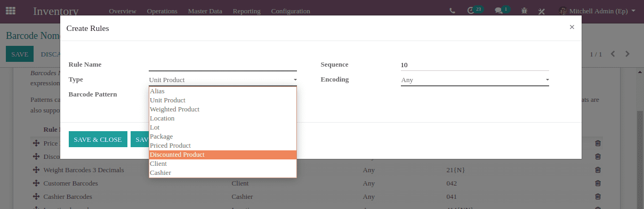Click the Inventory app title
This screenshot has width=644, height=209.
click(56, 11)
